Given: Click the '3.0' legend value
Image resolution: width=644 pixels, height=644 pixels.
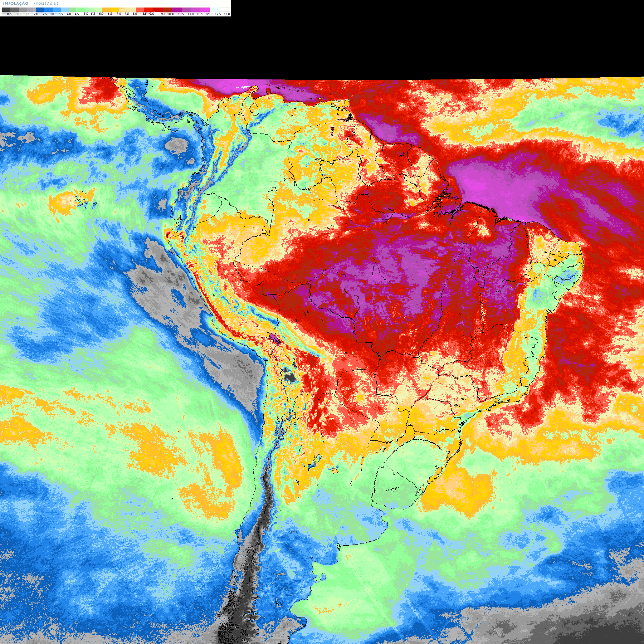Looking at the screenshot, I should (x=52, y=14).
